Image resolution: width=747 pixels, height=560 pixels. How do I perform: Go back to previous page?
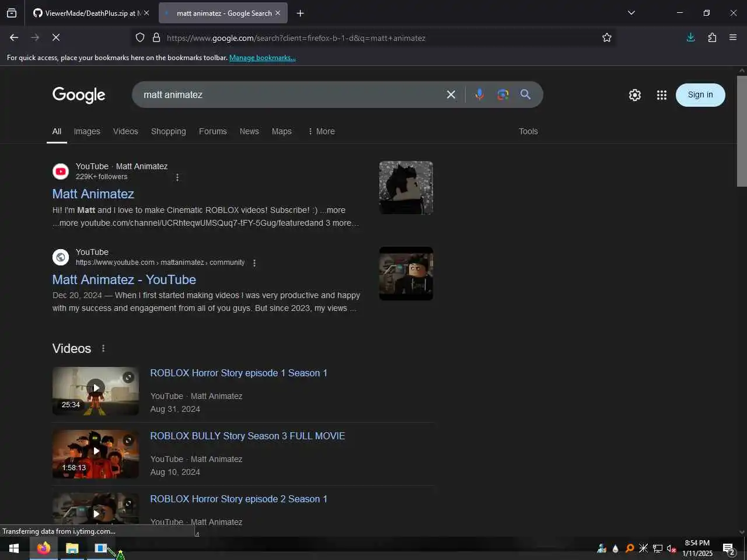[x=14, y=37]
